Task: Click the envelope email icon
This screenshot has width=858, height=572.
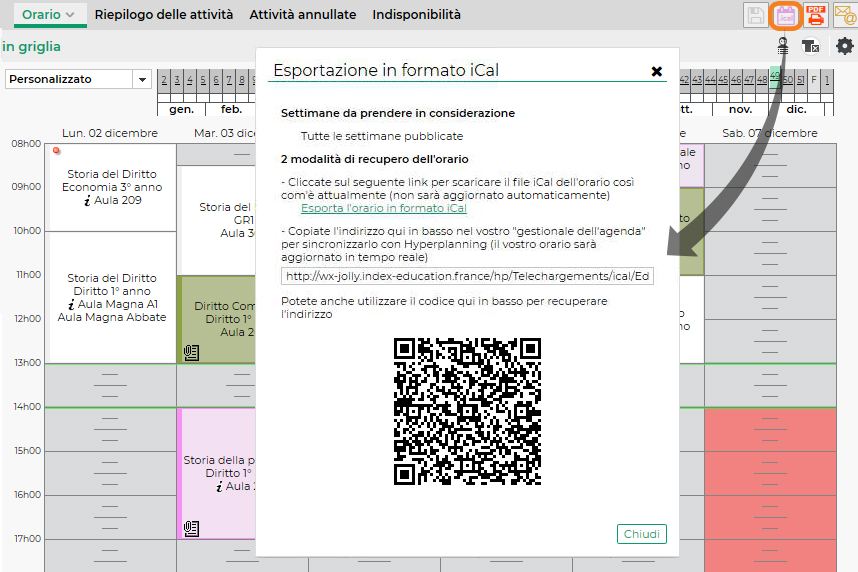Action: [845, 15]
